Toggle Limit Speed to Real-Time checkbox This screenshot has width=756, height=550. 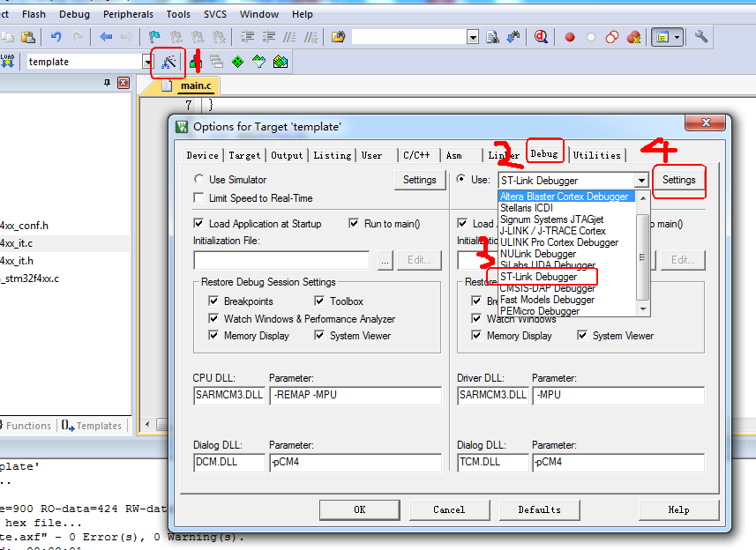(198, 198)
